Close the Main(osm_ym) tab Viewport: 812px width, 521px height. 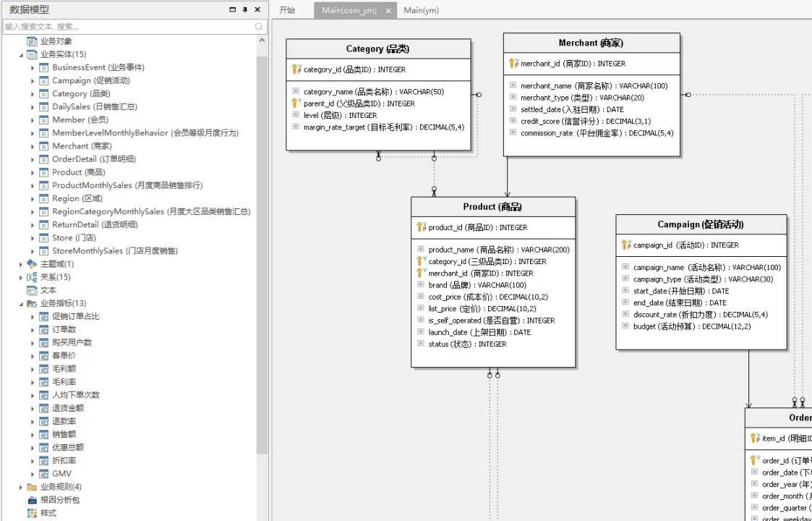click(388, 10)
